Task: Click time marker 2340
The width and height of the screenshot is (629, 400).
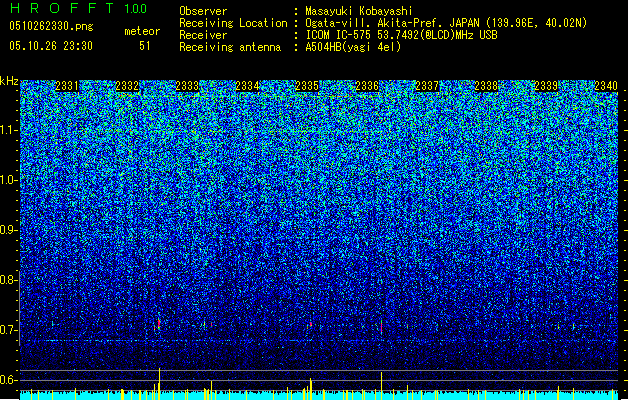Action: coord(606,86)
